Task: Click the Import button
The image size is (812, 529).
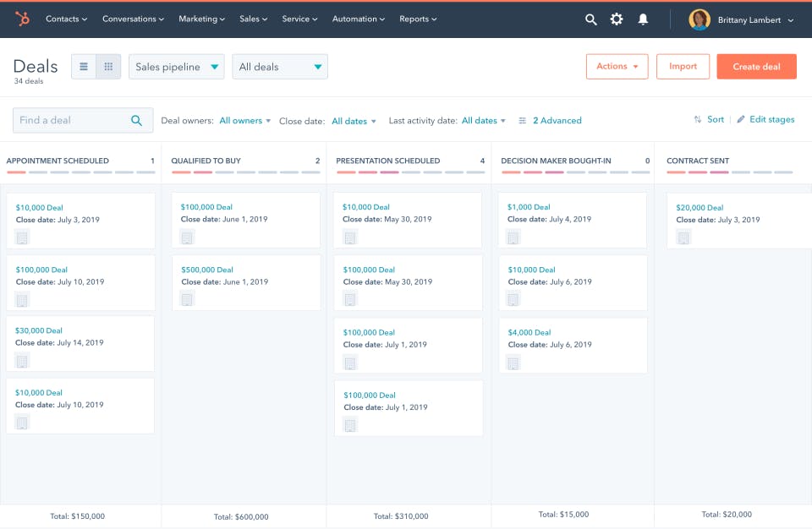Action: coord(683,67)
